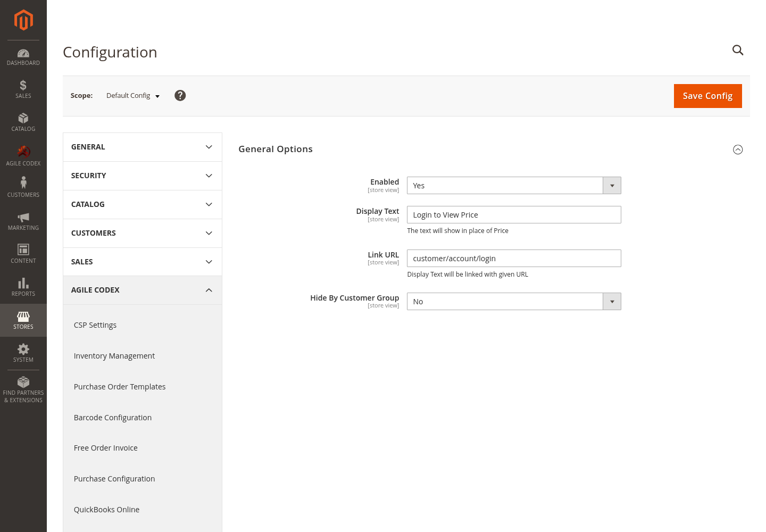Expand the SALES configuration tab

click(143, 262)
